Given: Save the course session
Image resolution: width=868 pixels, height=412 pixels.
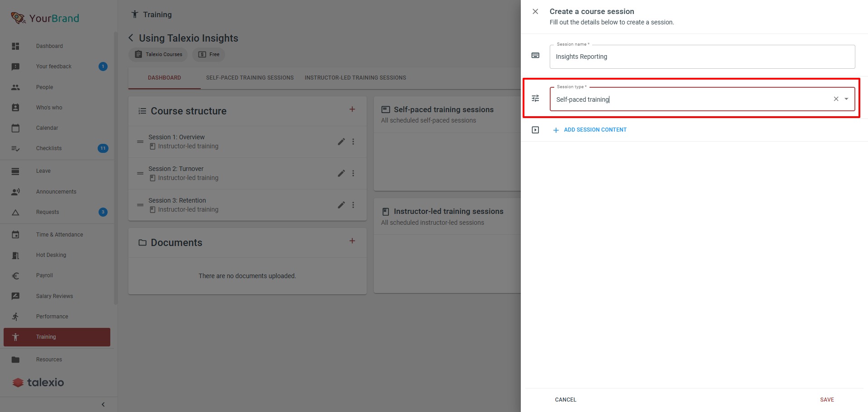Looking at the screenshot, I should tap(827, 400).
